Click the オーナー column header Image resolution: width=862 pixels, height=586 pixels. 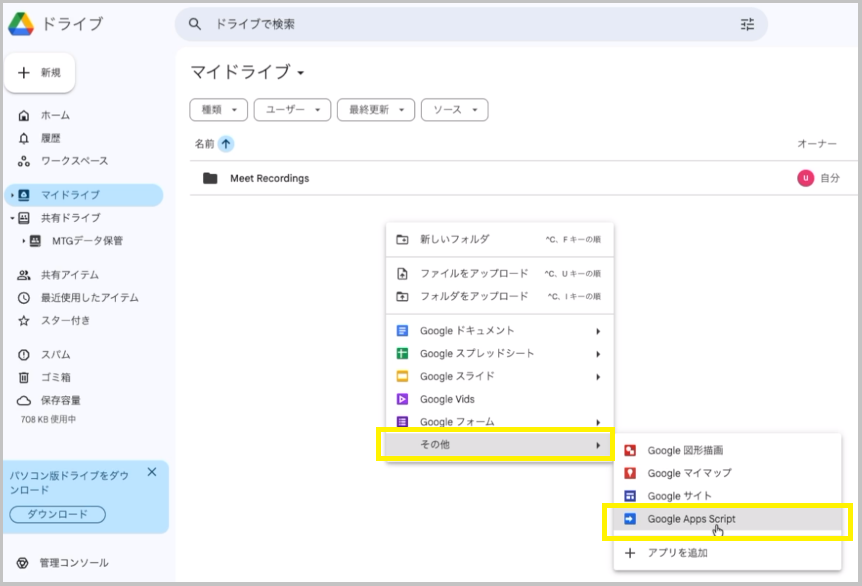(817, 144)
